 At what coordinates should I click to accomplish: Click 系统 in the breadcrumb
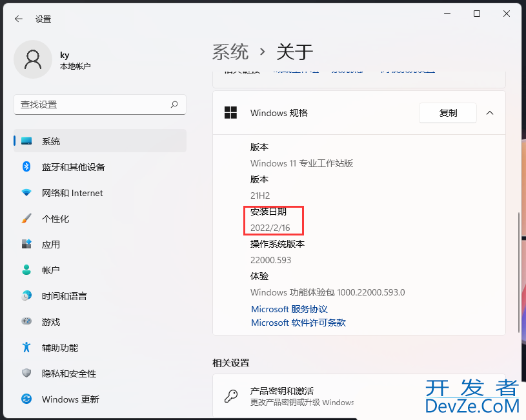(230, 52)
